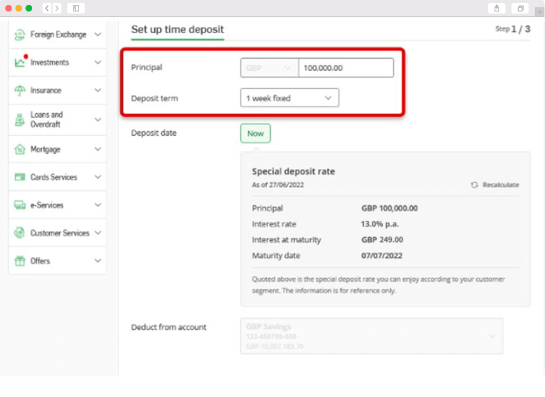This screenshot has height=397, width=545.
Task: Expand Offers menu chevron
Action: [x=98, y=261]
